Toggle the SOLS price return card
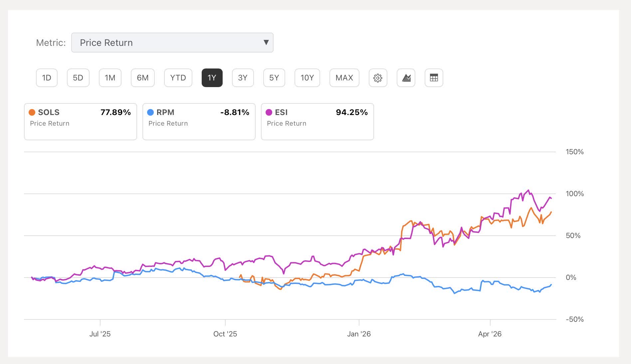 (x=81, y=122)
